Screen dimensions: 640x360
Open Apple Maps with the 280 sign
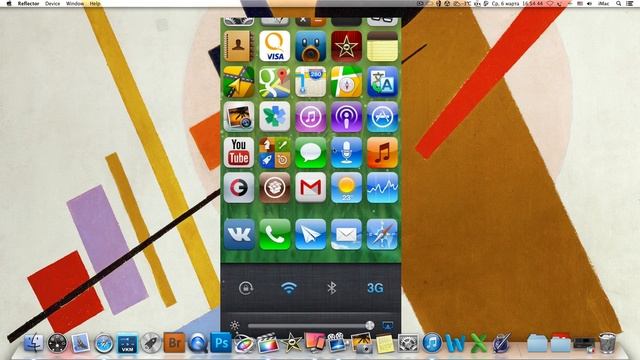(310, 82)
